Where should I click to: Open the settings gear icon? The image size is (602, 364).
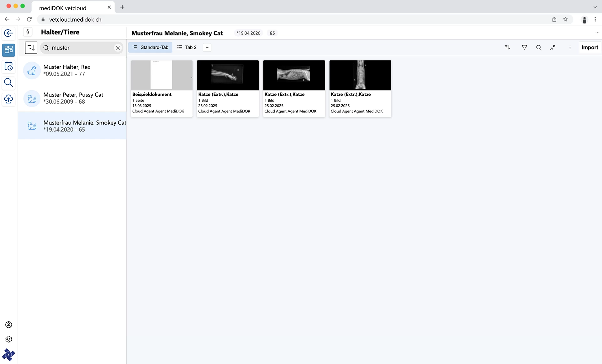(9, 339)
